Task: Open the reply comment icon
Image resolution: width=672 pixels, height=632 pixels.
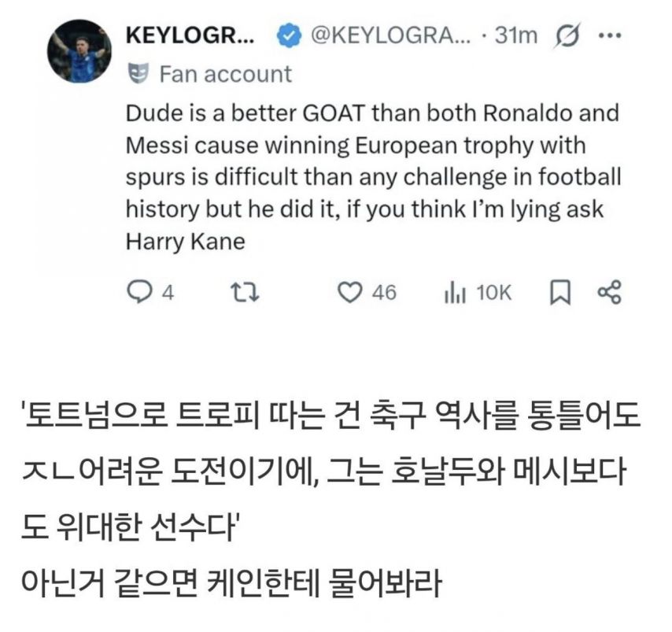Action: pos(139,292)
